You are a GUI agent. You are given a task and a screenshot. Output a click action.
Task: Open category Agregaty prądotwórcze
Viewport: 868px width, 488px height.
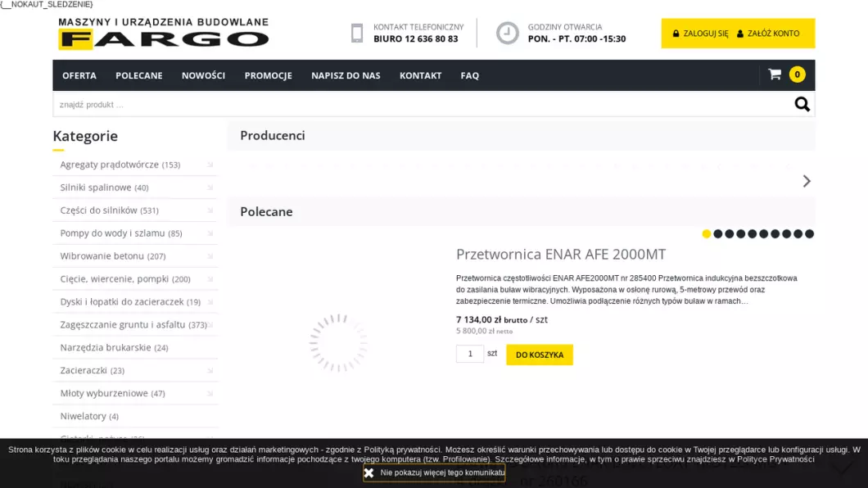[x=120, y=165]
